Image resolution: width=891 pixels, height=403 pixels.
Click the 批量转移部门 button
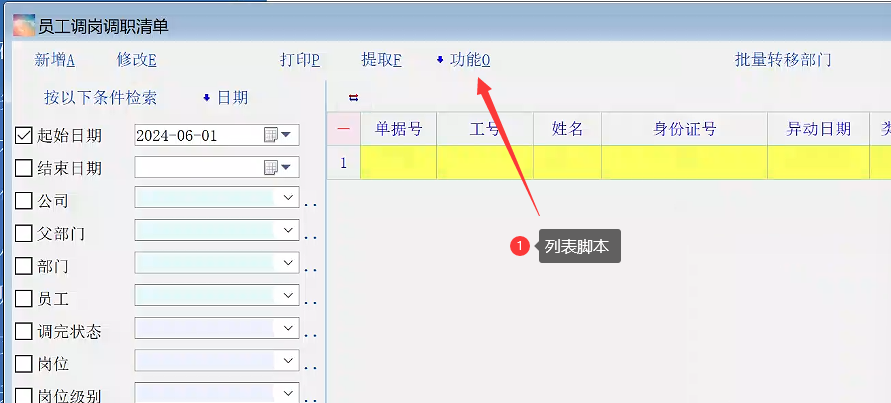783,60
